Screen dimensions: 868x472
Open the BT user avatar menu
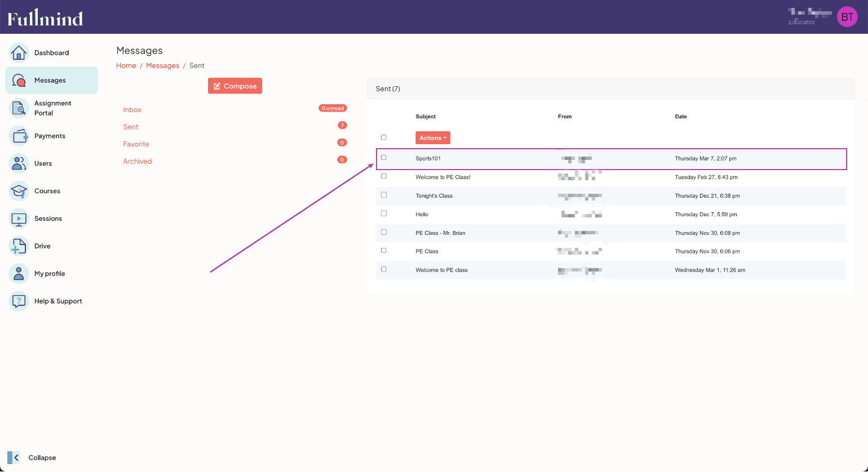[x=847, y=17]
